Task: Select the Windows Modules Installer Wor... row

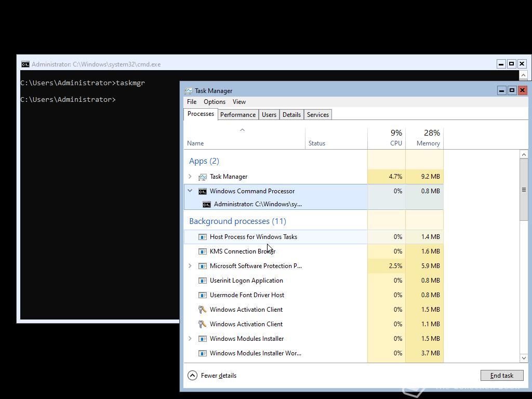Action: [x=313, y=353]
